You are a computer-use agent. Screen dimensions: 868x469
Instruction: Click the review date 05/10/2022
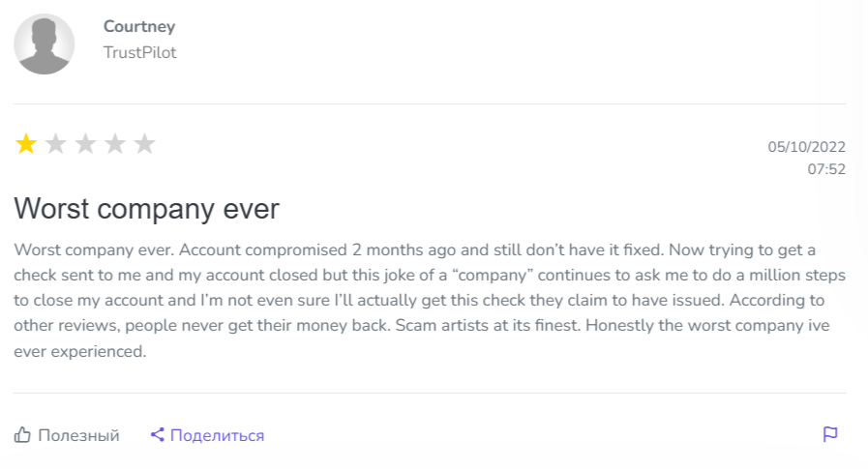(x=807, y=147)
